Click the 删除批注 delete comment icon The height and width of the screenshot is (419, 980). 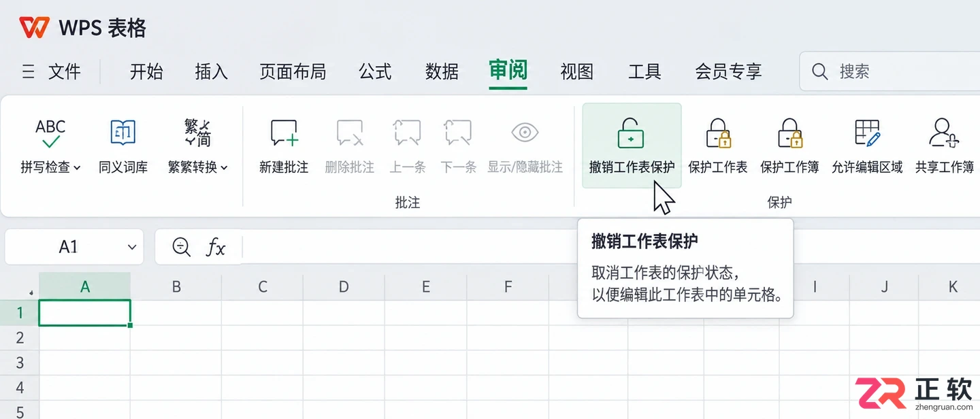349,133
